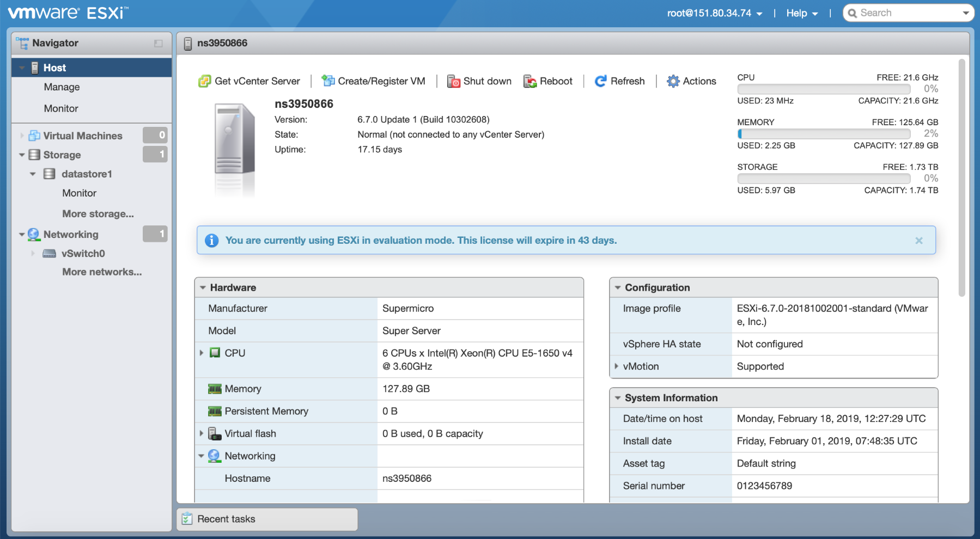The height and width of the screenshot is (539, 980).
Task: Expand the vSwitch0 tree node
Action: 33,253
